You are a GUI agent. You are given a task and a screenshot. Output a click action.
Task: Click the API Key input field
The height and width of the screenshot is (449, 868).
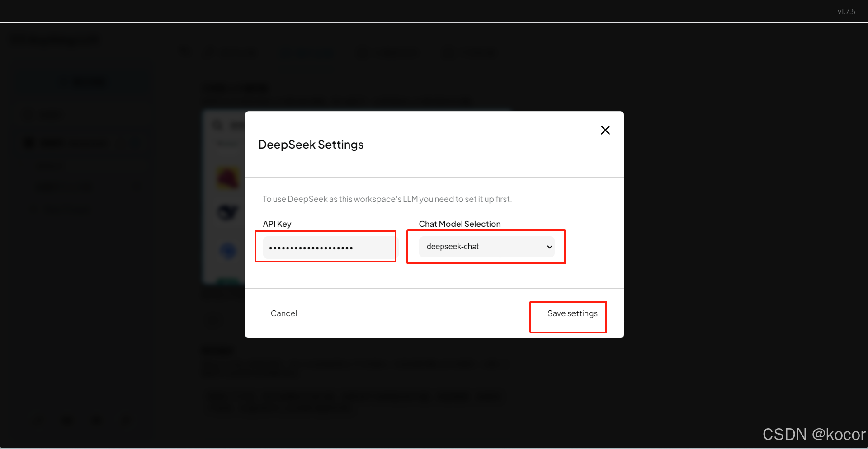328,247
